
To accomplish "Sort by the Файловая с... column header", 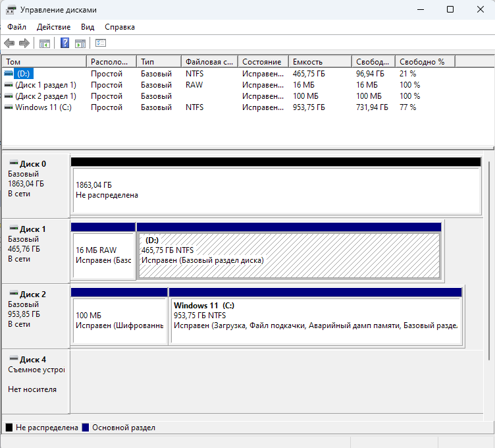I will tap(209, 62).
